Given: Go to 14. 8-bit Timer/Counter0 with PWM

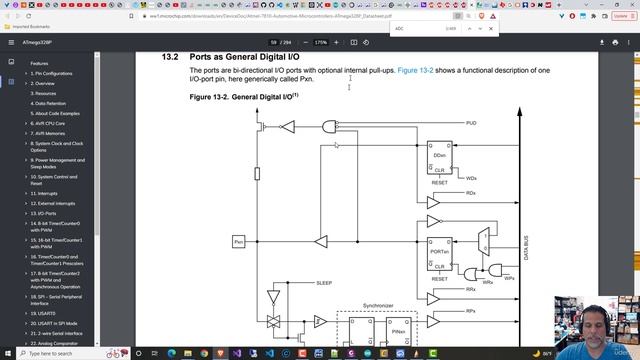Looking at the screenshot, I should (55, 227).
